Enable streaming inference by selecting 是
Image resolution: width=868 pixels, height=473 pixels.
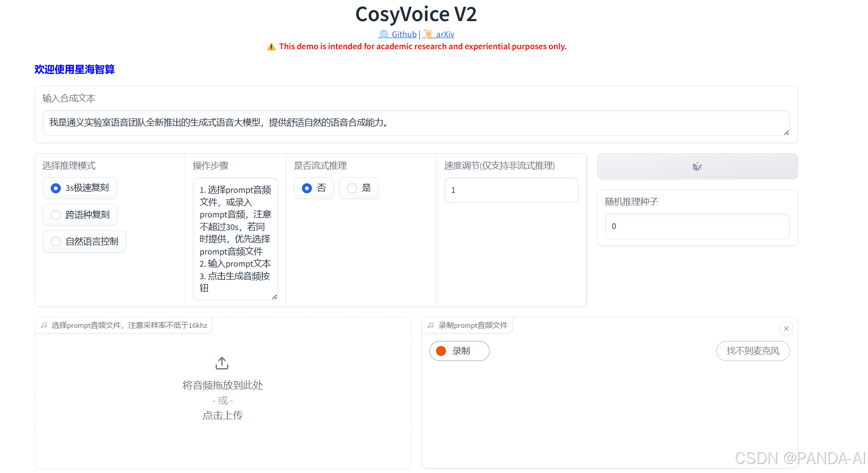coord(352,188)
